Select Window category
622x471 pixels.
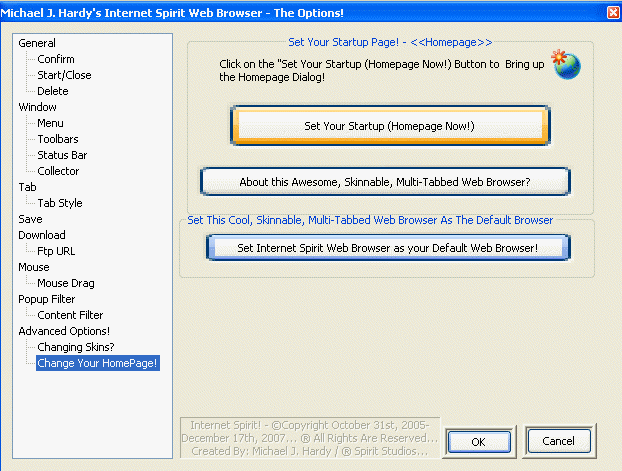pos(37,107)
